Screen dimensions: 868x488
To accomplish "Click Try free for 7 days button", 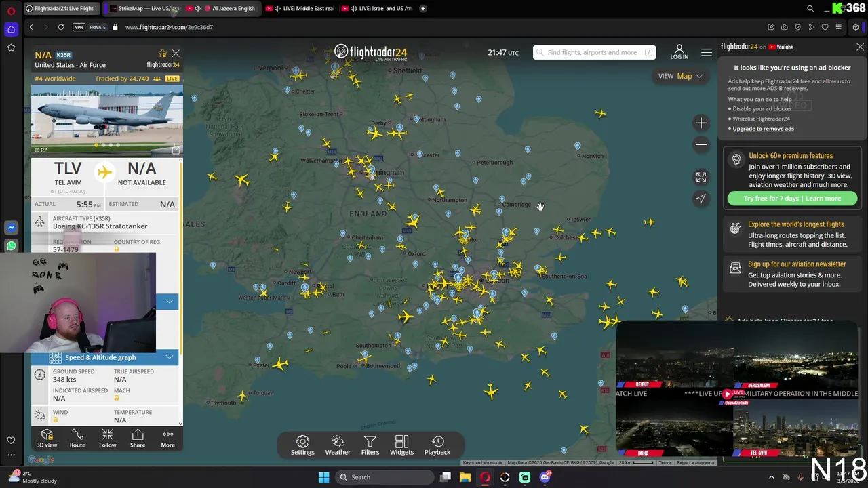I will (792, 199).
